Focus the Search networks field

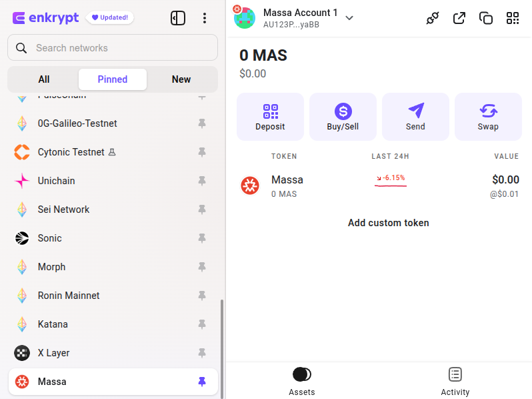(113, 47)
